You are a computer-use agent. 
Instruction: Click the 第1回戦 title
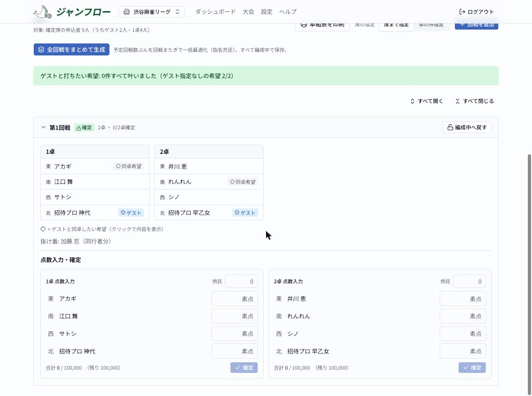tap(60, 128)
